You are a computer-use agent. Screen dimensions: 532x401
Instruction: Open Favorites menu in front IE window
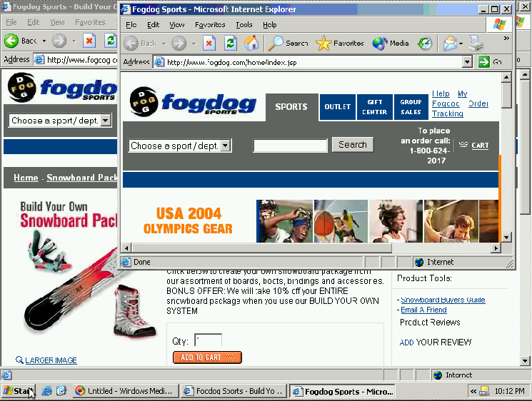coord(210,25)
